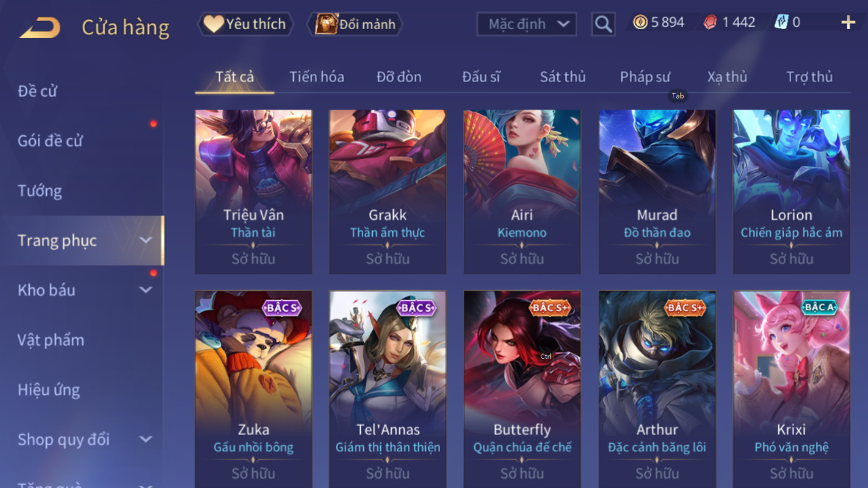868x488 pixels.
Task: Click the red ruby currency icon
Action: (710, 22)
